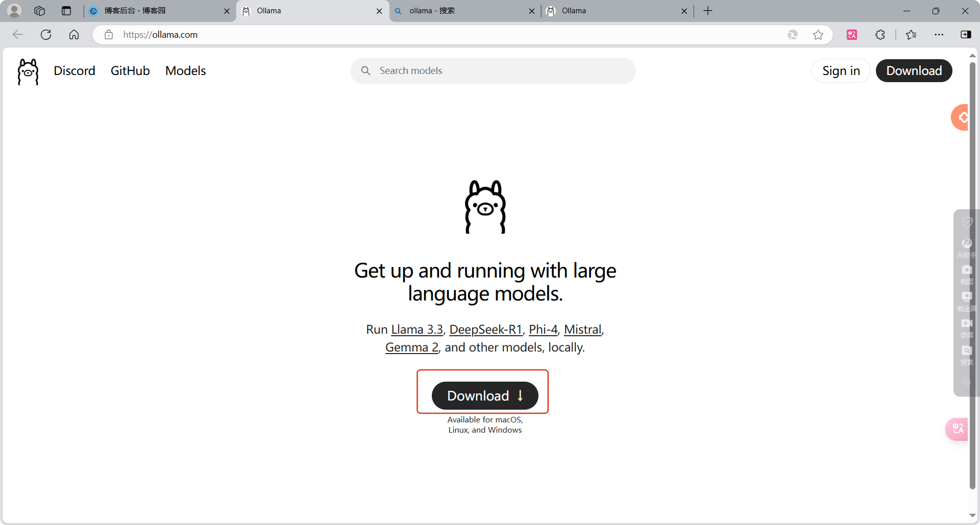Click the search magnifier icon
Image resolution: width=980 pixels, height=525 pixels.
pos(366,71)
